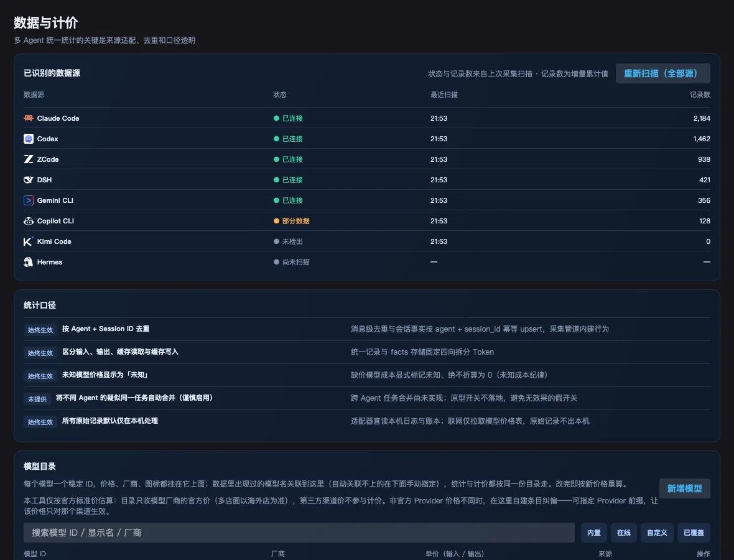Click the 模型目录 section heading
Screen dimensions: 734x560
(x=40, y=466)
